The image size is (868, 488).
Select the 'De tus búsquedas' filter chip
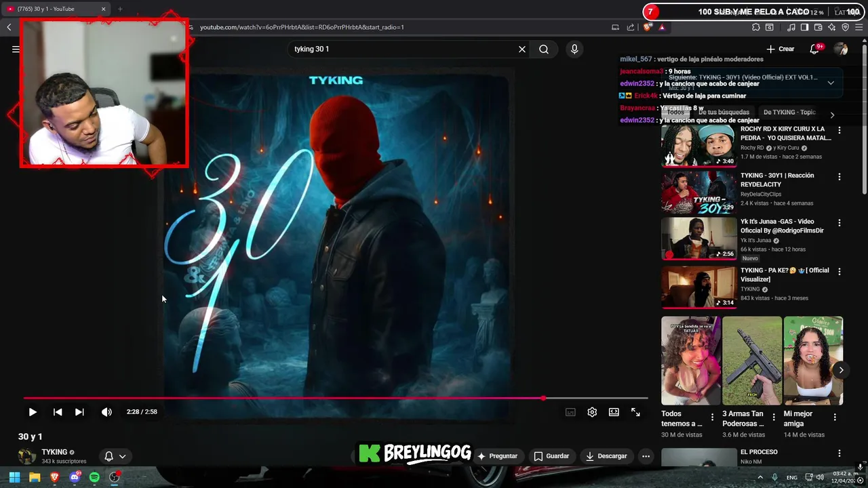(724, 113)
